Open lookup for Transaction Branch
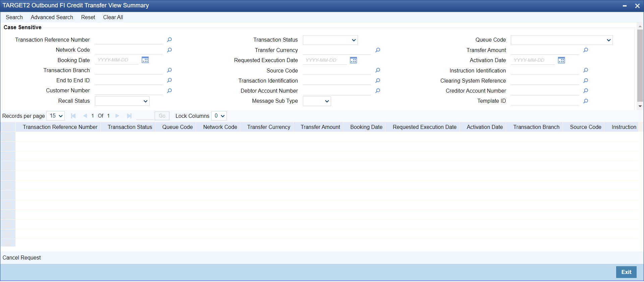This screenshot has width=644, height=282. pyautogui.click(x=169, y=70)
